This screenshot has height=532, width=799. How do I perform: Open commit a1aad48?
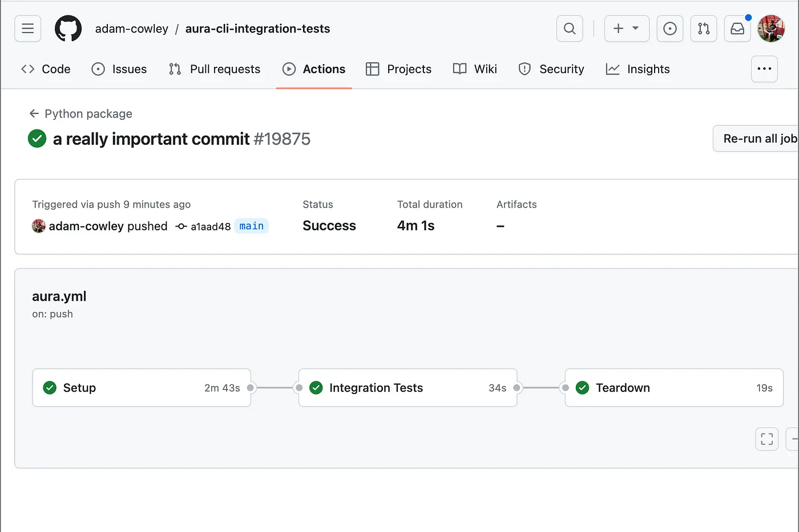211,226
